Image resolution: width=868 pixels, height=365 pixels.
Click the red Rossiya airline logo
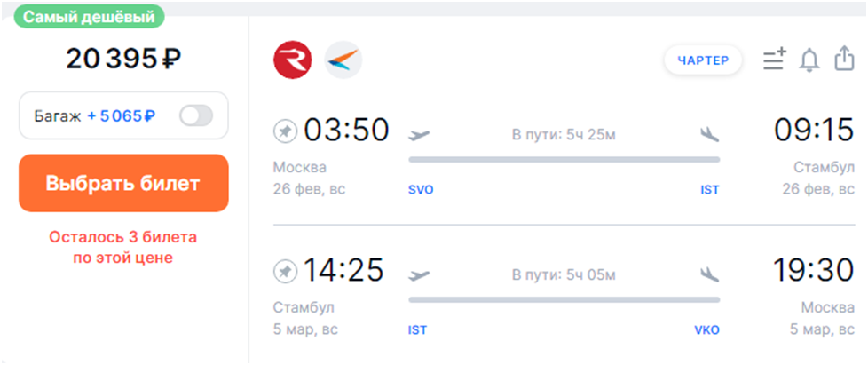[x=292, y=60]
